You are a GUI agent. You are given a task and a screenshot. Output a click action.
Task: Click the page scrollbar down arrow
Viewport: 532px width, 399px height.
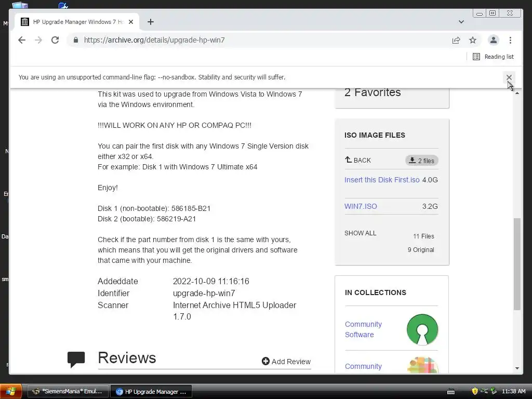pos(517,368)
